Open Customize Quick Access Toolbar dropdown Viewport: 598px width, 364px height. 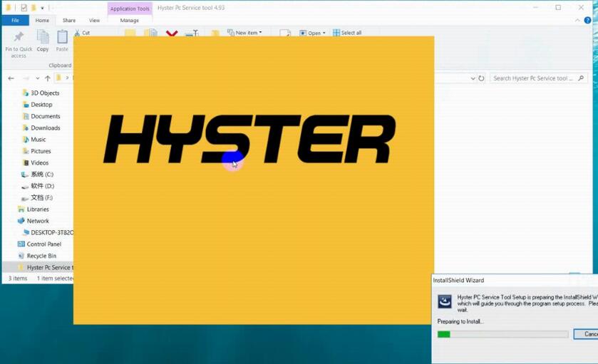click(42, 8)
